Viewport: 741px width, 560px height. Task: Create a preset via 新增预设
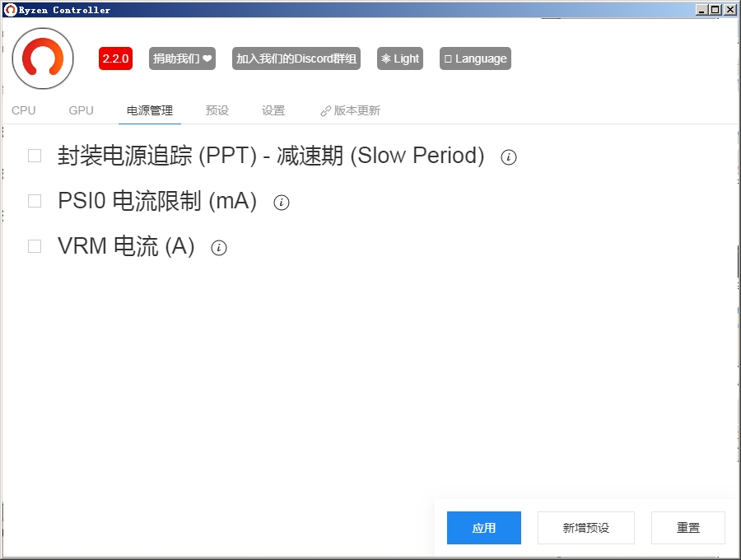(x=585, y=528)
